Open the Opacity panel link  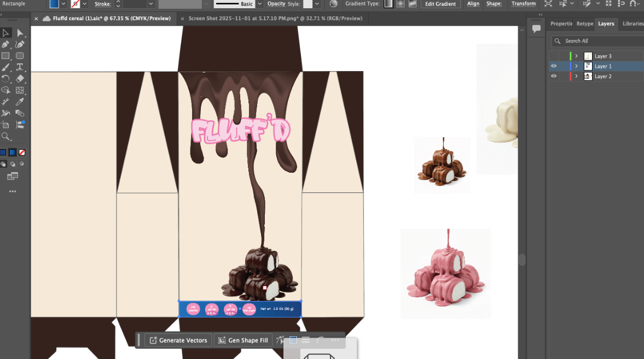pyautogui.click(x=276, y=4)
